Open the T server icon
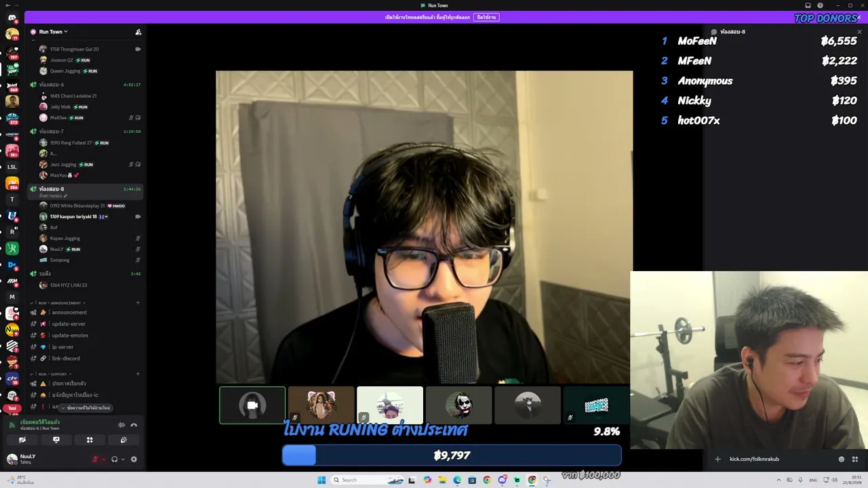Viewport: 868px width, 488px height. 12,199
